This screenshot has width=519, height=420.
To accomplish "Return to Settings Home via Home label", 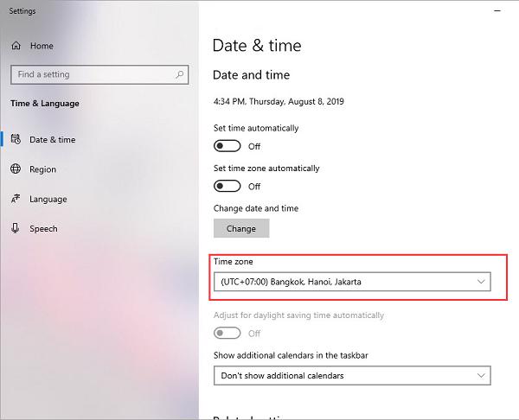I will 42,46.
